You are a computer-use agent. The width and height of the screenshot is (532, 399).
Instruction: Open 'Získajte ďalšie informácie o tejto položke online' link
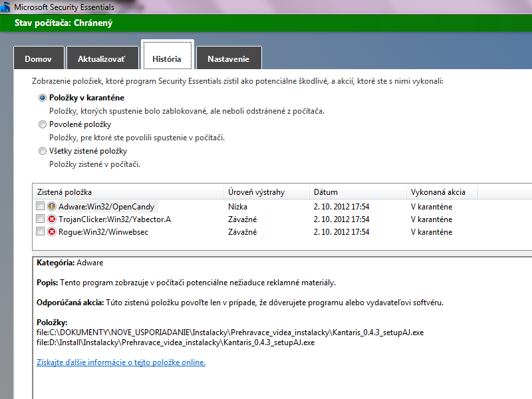point(120,362)
